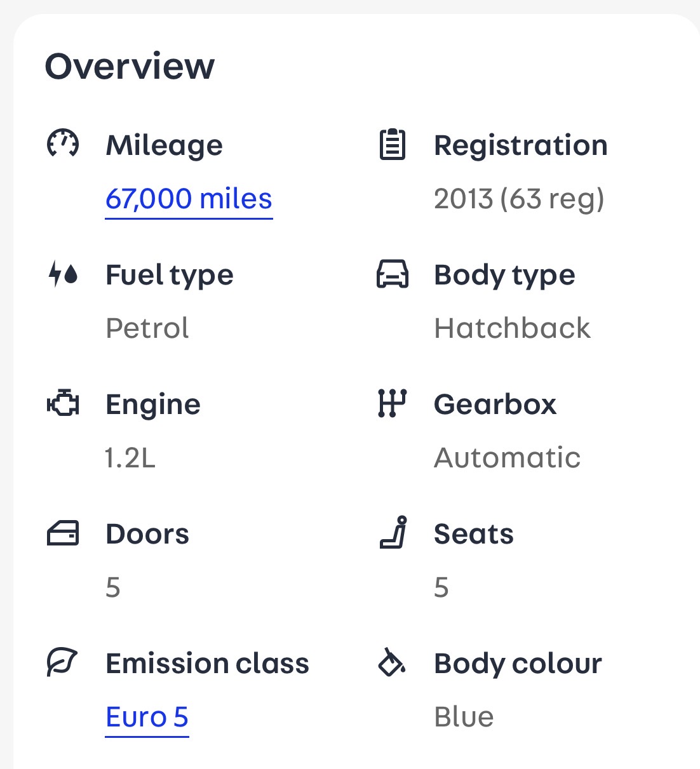Select the Overview heading
Viewport: 700px width, 769px height.
(x=130, y=66)
